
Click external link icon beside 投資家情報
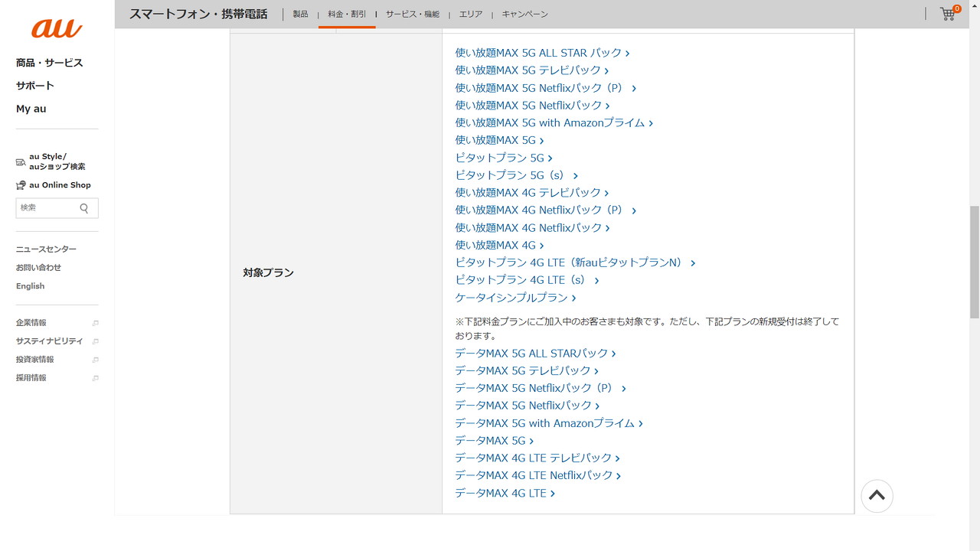point(95,360)
